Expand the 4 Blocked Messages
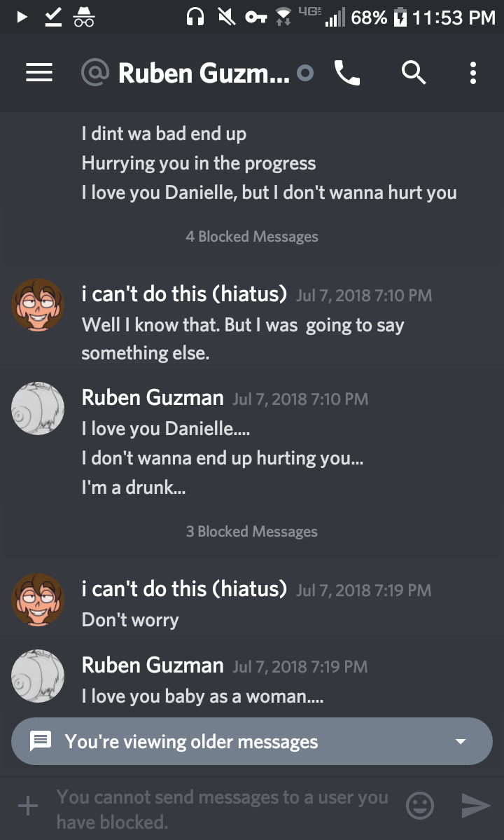Viewport: 504px width, 840px height. 252,237
